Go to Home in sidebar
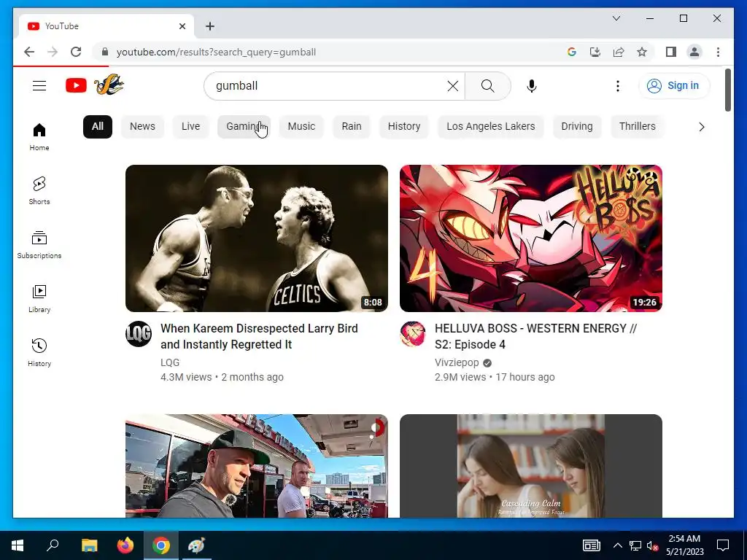This screenshot has height=560, width=747. pos(39,137)
